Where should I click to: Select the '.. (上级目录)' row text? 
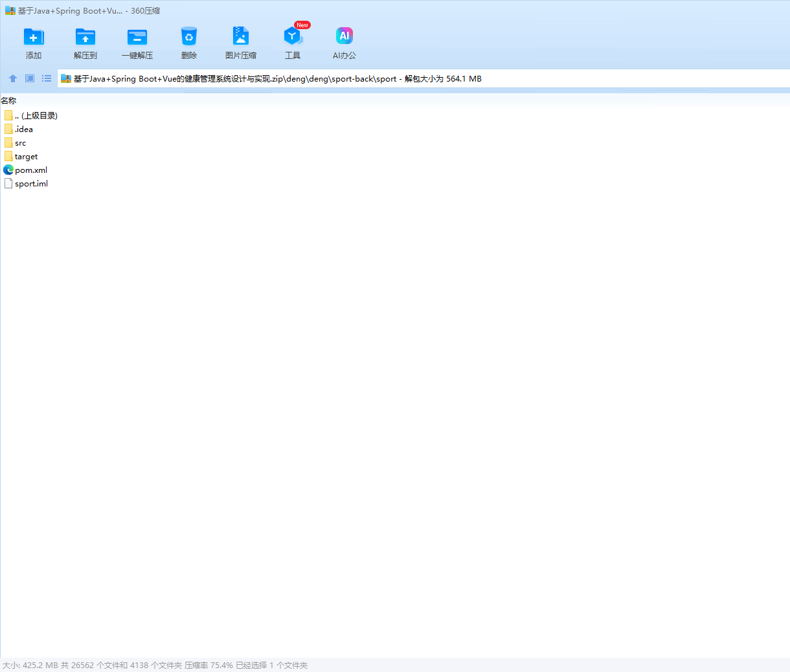pos(36,116)
